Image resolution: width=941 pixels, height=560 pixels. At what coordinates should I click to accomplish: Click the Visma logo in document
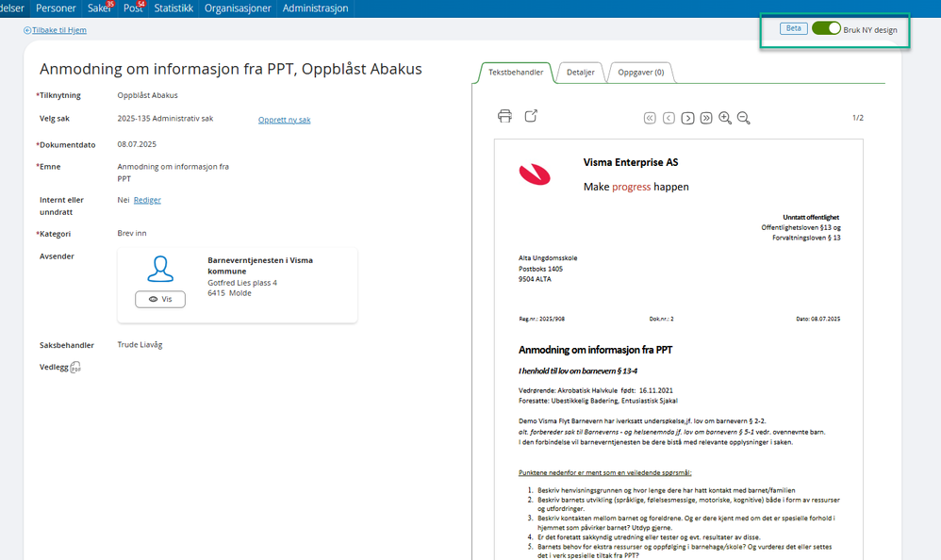(x=535, y=174)
